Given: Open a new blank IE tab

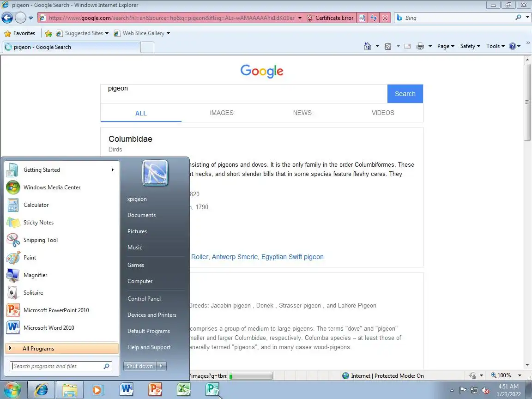Looking at the screenshot, I should (x=147, y=47).
